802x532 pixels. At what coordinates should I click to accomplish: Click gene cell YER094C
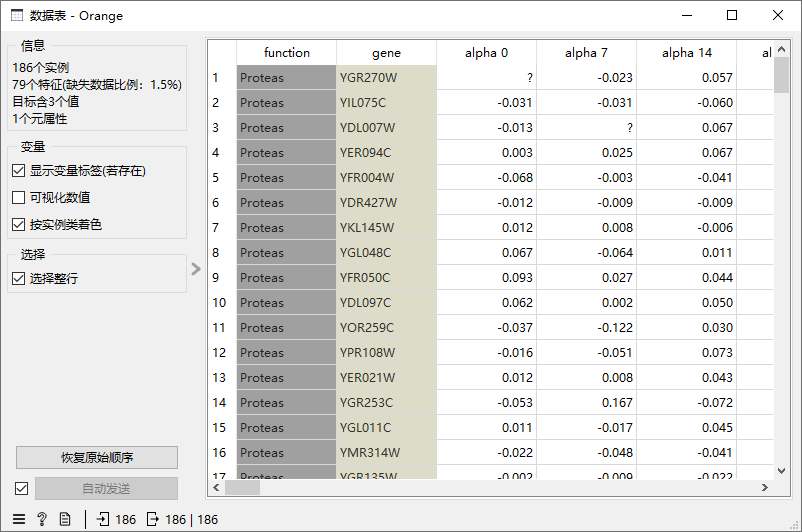click(x=386, y=153)
